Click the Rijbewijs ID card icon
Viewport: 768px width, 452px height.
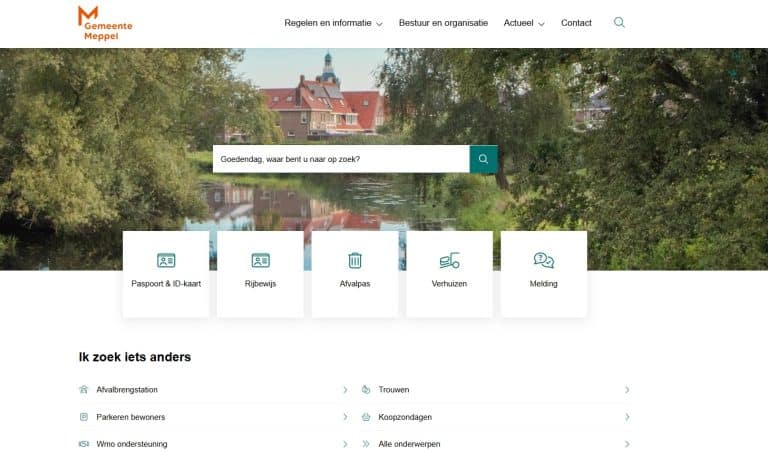point(261,261)
